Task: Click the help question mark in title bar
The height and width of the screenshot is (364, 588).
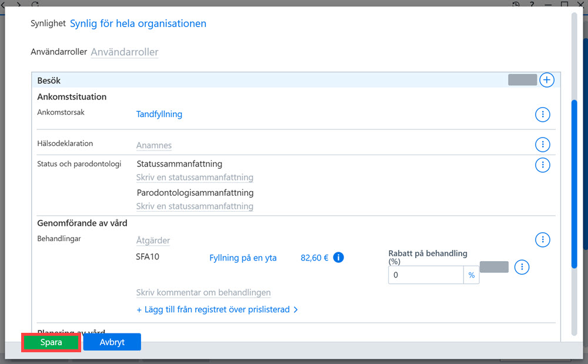Action: (532, 4)
